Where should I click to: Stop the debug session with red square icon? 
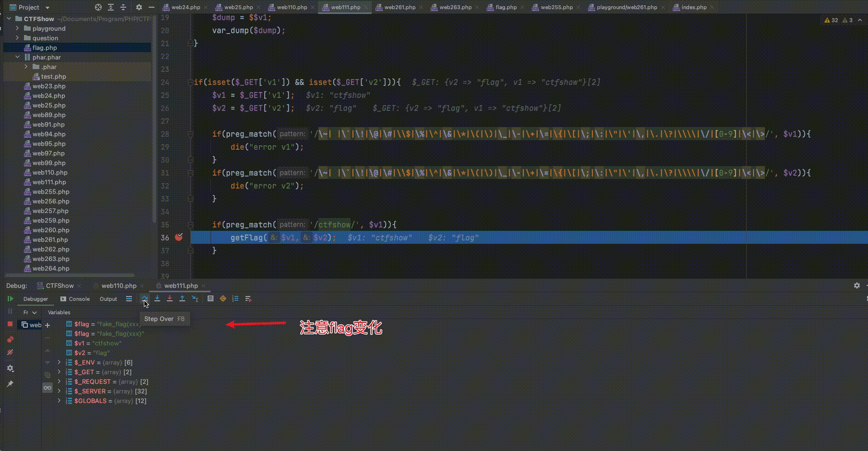point(11,325)
